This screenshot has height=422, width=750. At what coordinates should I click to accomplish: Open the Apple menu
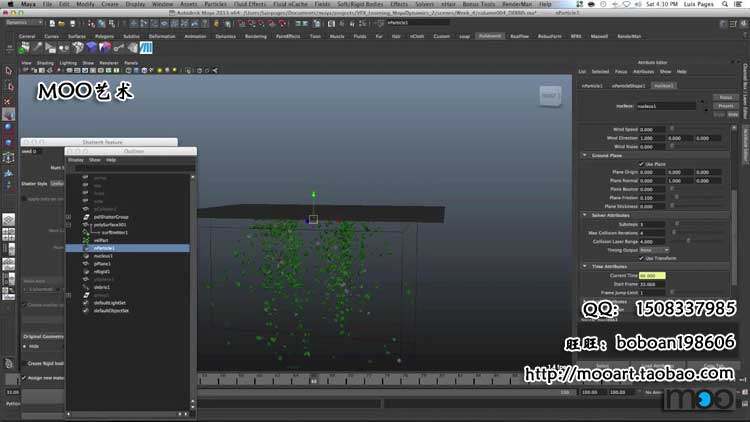click(10, 4)
